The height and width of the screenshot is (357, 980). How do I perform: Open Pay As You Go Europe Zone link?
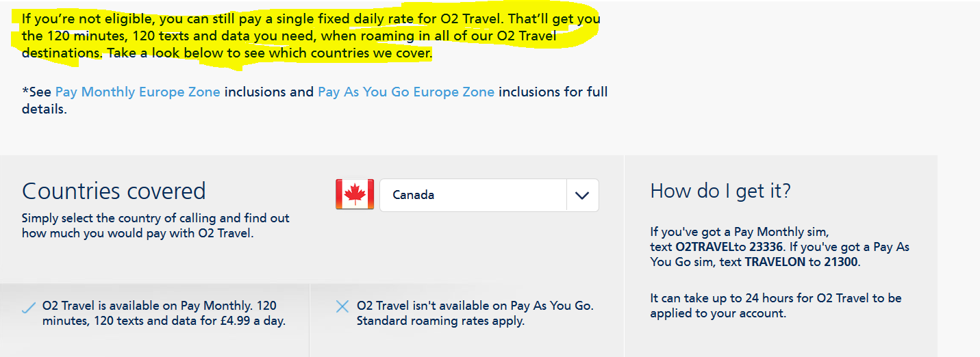click(x=405, y=92)
